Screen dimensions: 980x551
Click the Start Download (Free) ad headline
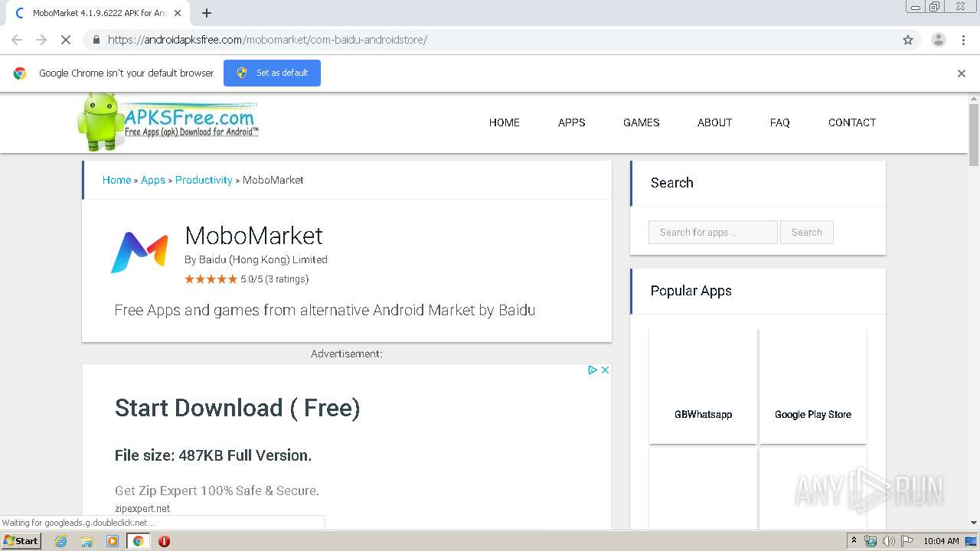[x=237, y=408]
